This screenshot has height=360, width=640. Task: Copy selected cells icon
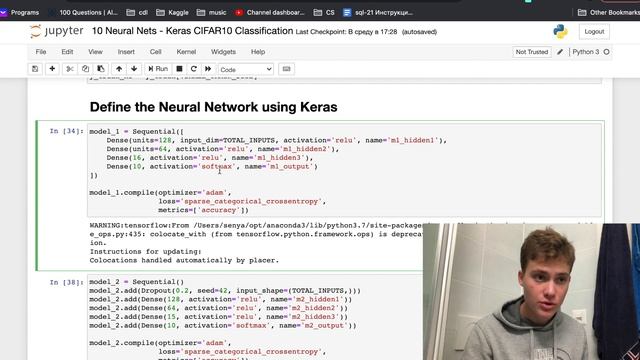coord(85,69)
